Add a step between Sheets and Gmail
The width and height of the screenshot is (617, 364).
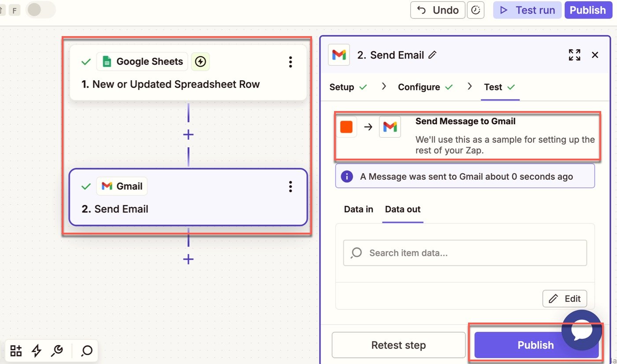click(188, 134)
